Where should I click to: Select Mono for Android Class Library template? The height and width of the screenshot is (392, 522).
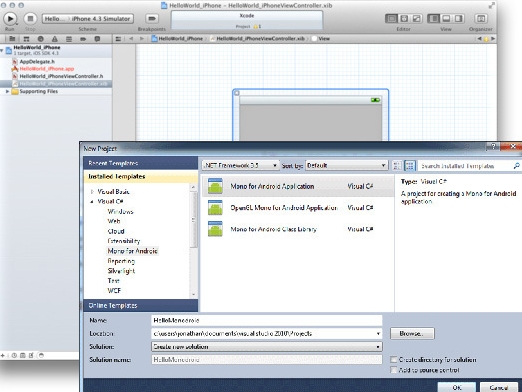pyautogui.click(x=298, y=229)
